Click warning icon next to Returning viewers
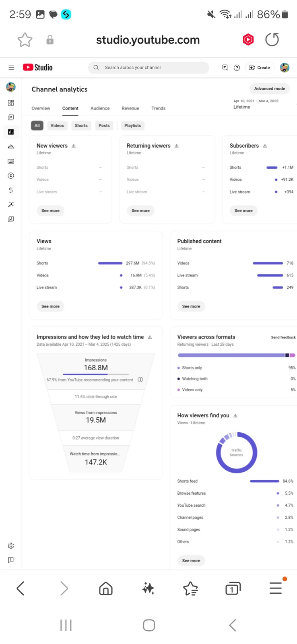Image resolution: width=297 pixels, height=644 pixels. click(x=177, y=146)
